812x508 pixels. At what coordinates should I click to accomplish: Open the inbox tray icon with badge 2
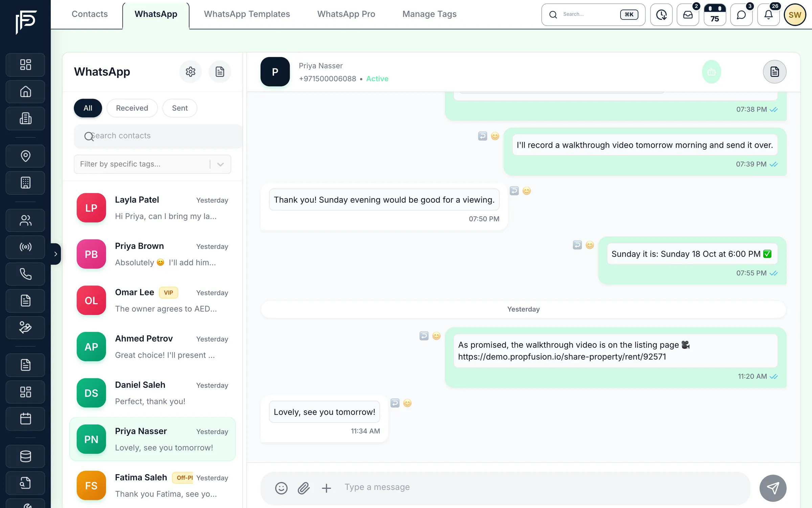(688, 15)
